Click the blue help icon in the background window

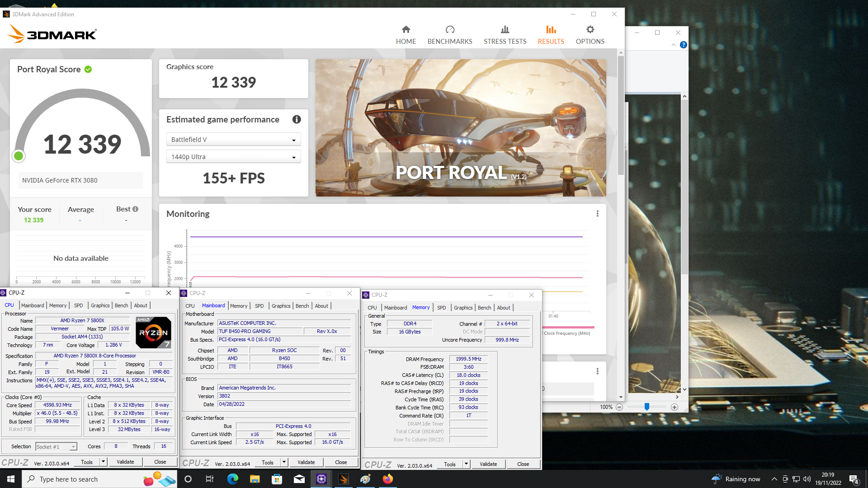(x=683, y=45)
